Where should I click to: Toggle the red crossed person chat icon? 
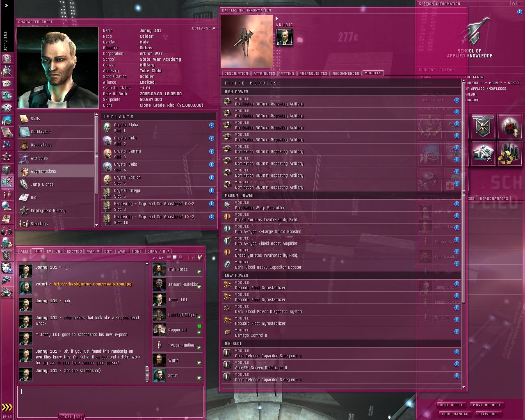coord(189,258)
